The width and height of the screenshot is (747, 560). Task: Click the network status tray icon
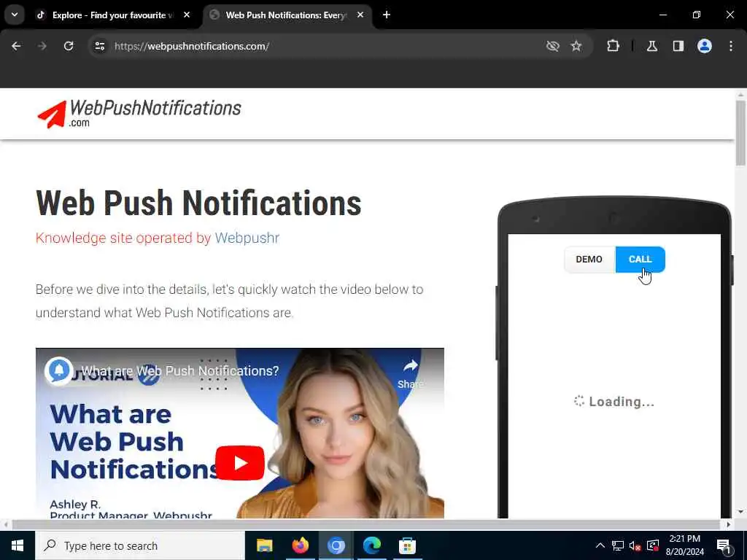[x=617, y=545]
